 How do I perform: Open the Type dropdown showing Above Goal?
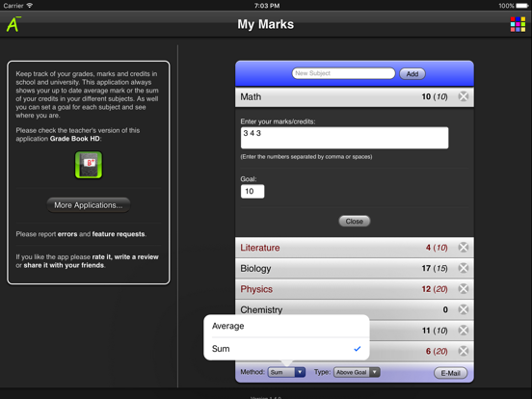[357, 372]
